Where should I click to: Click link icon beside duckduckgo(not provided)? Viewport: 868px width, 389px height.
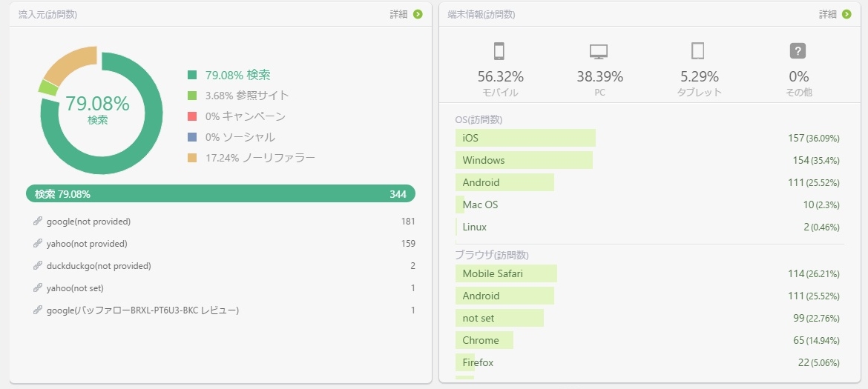(38, 266)
